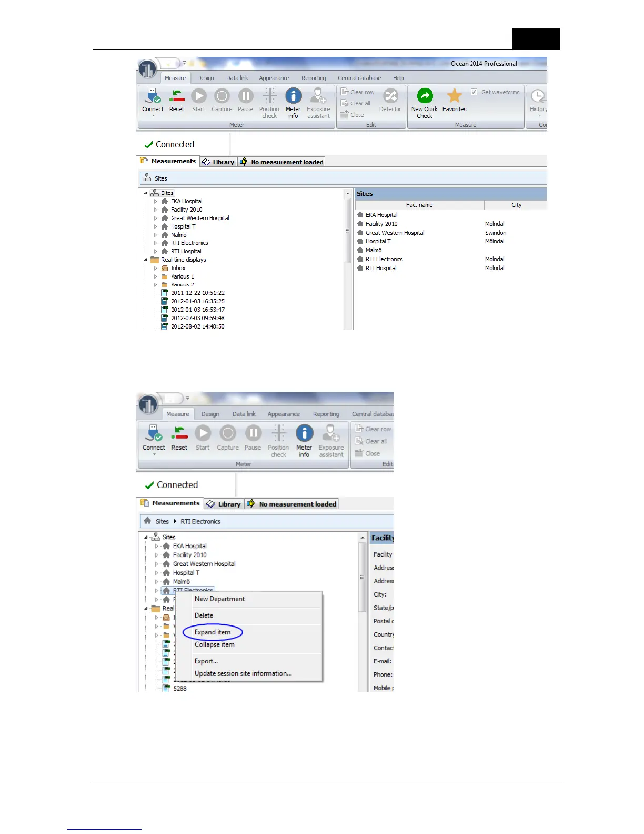Click Reset icon in the upper screenshot
Screen dimensions: 644x834
click(x=177, y=96)
